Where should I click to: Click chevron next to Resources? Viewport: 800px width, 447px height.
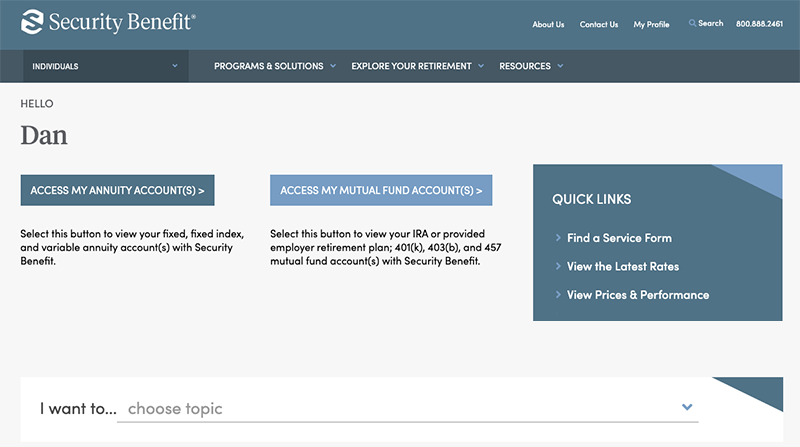coord(560,66)
